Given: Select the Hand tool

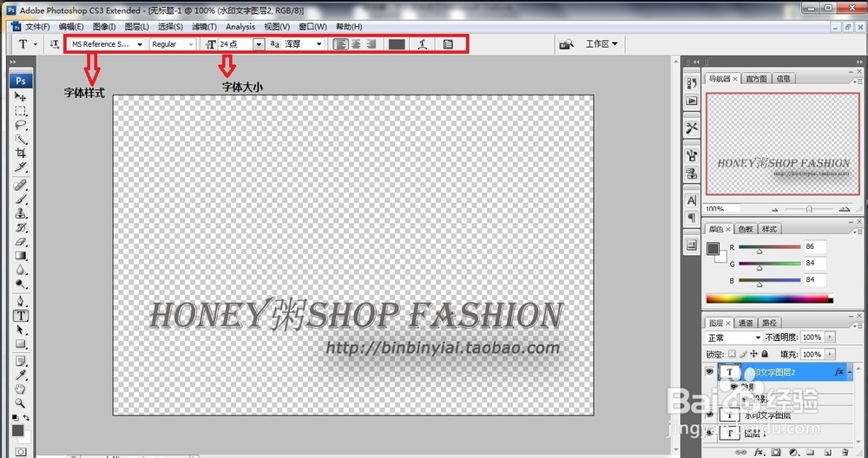Looking at the screenshot, I should click(21, 389).
